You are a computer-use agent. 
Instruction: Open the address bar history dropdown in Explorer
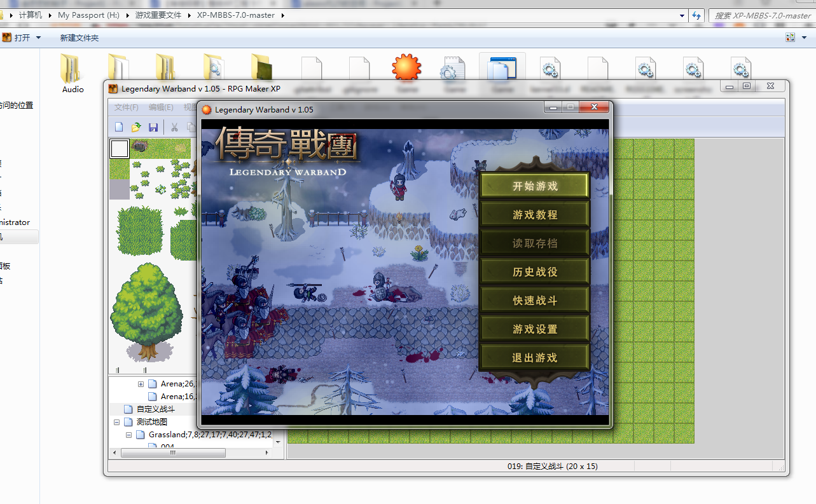pyautogui.click(x=682, y=15)
